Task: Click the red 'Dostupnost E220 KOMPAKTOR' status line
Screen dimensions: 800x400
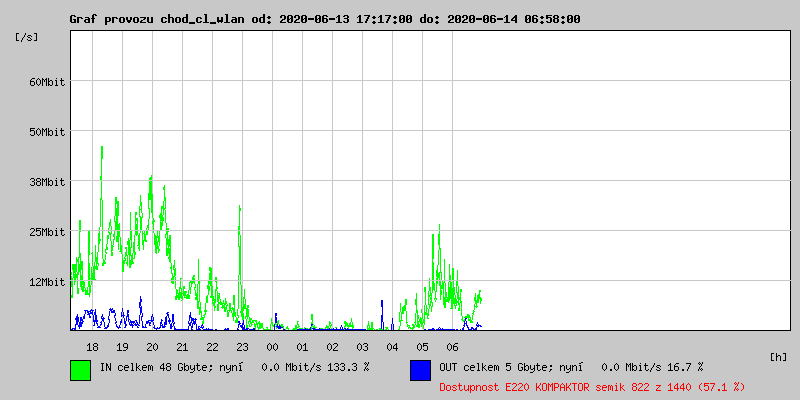Action: [x=591, y=386]
